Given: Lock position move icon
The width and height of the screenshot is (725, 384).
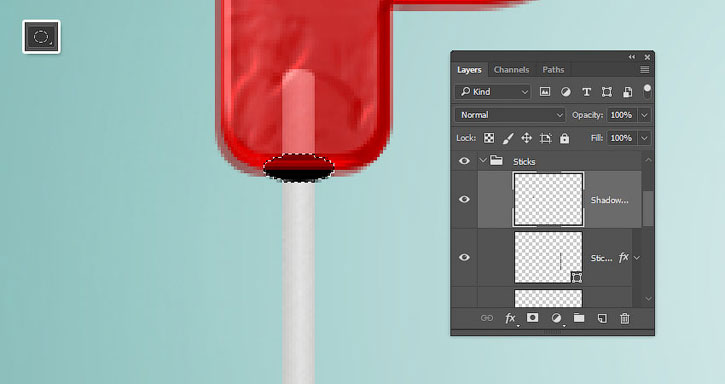Looking at the screenshot, I should tap(526, 138).
